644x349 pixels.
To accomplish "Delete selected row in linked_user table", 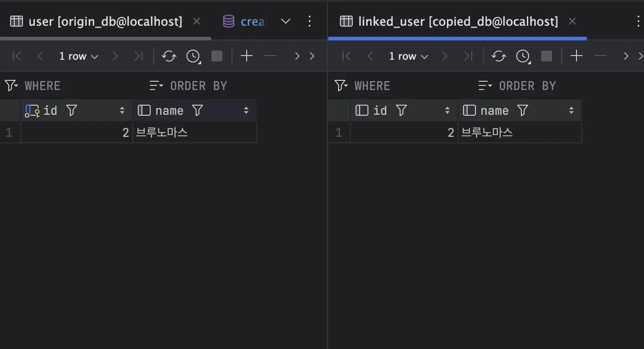I will click(x=600, y=56).
